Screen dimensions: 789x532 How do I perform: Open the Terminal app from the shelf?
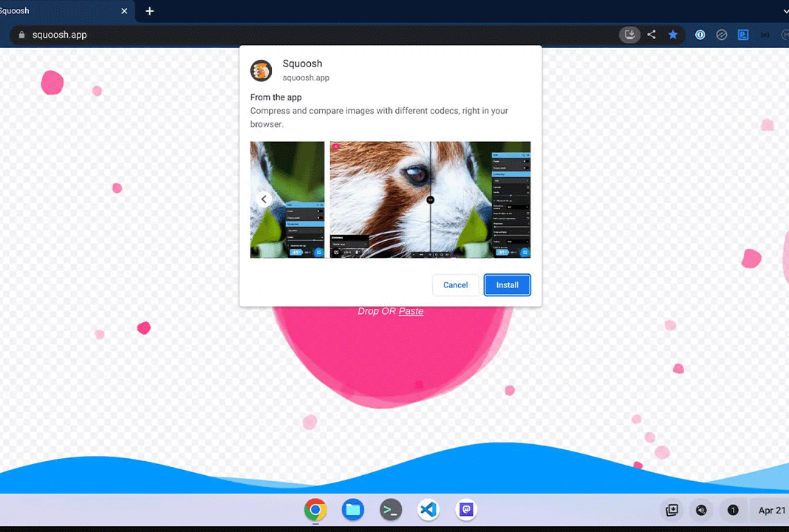(x=391, y=510)
